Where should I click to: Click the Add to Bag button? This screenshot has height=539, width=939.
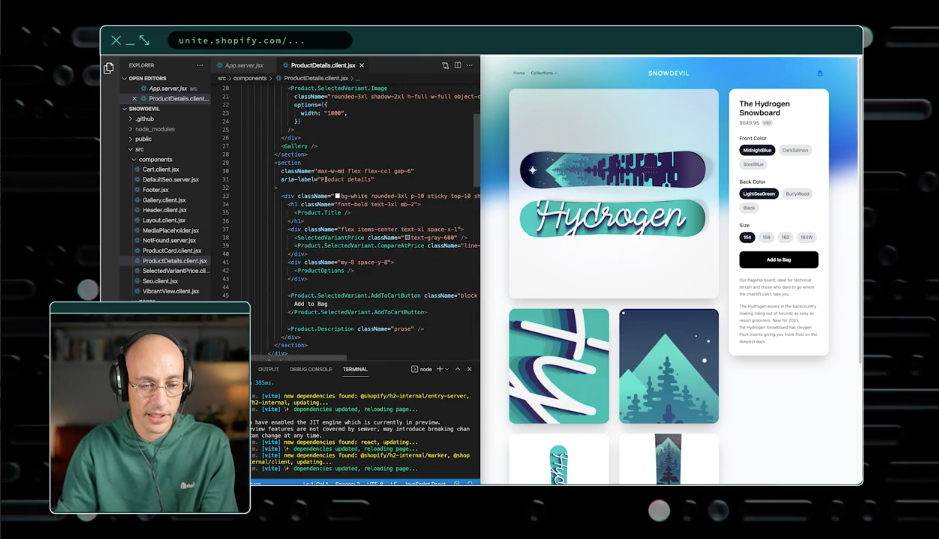pyautogui.click(x=779, y=260)
